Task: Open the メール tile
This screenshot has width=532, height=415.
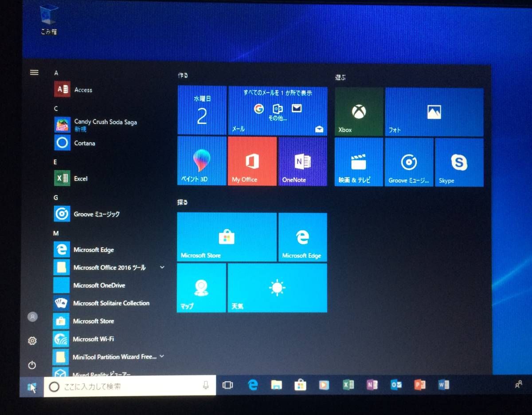Action: point(278,111)
